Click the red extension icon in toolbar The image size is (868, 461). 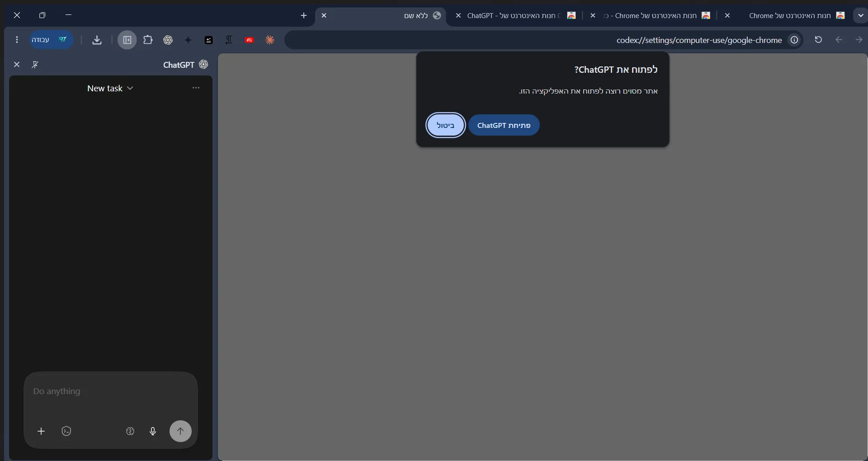[250, 40]
